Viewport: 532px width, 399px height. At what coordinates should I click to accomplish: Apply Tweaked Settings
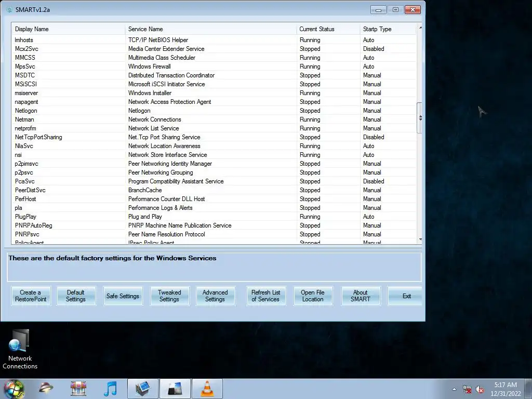point(170,296)
